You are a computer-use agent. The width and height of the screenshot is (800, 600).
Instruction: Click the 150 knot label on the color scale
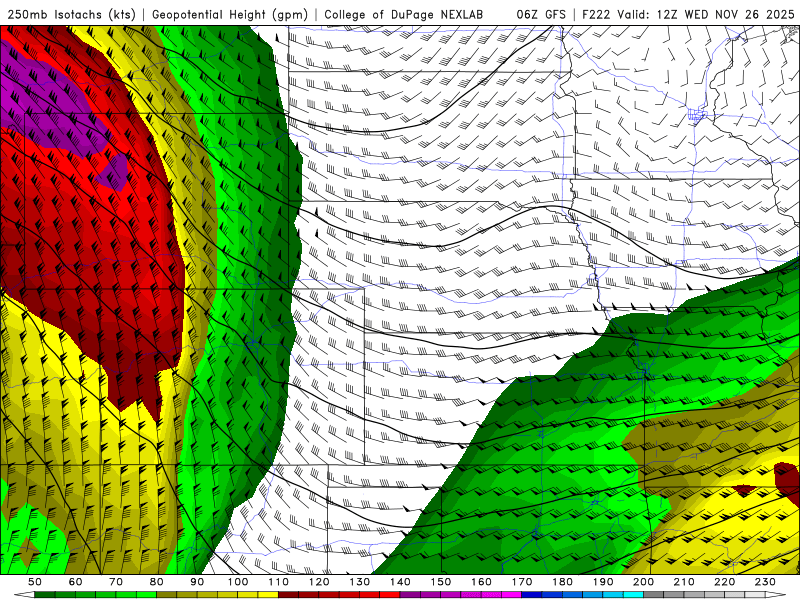click(441, 582)
